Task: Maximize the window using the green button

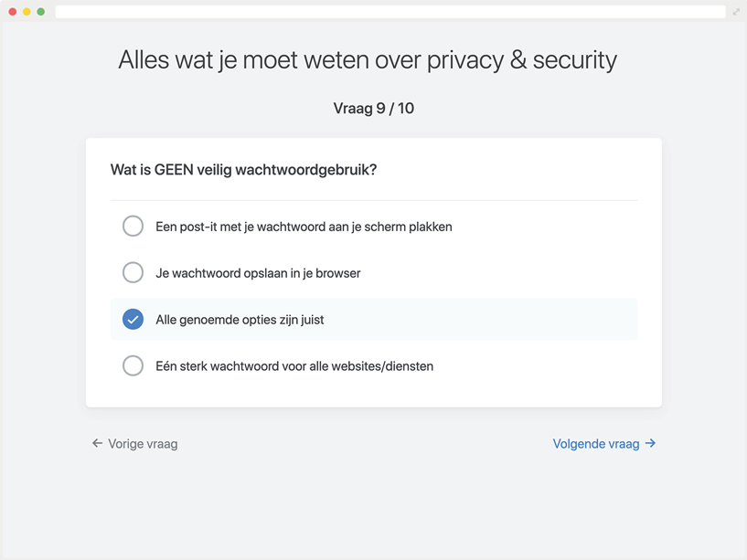Action: tap(40, 12)
